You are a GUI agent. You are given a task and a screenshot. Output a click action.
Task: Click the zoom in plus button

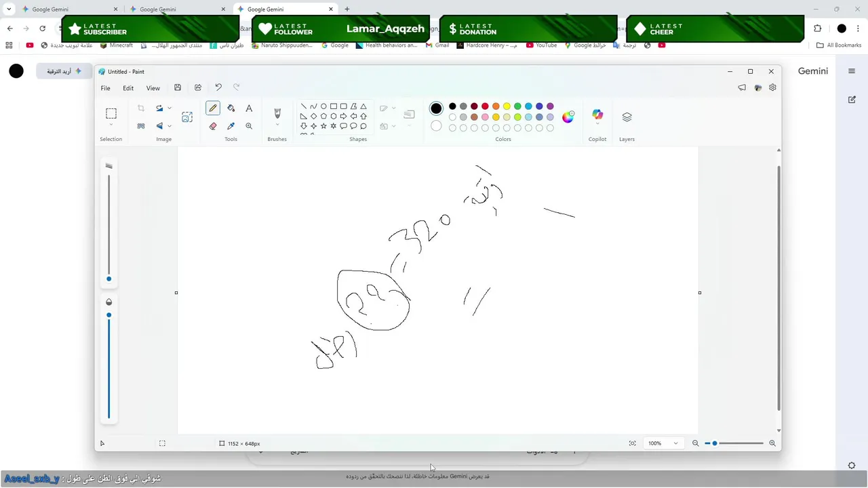[x=772, y=443]
